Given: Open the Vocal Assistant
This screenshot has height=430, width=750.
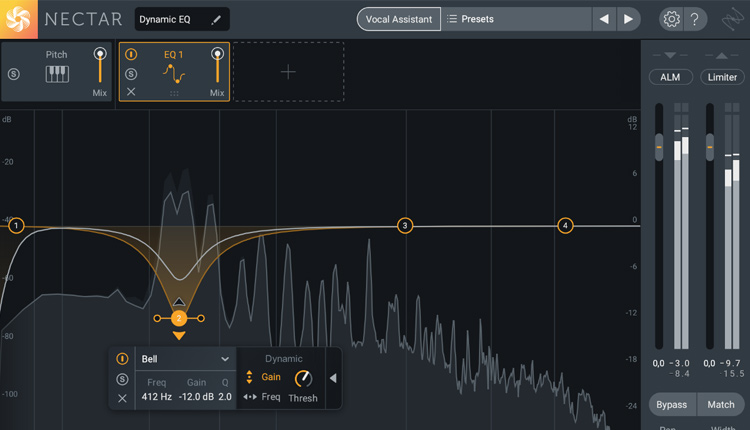Looking at the screenshot, I should 397,19.
